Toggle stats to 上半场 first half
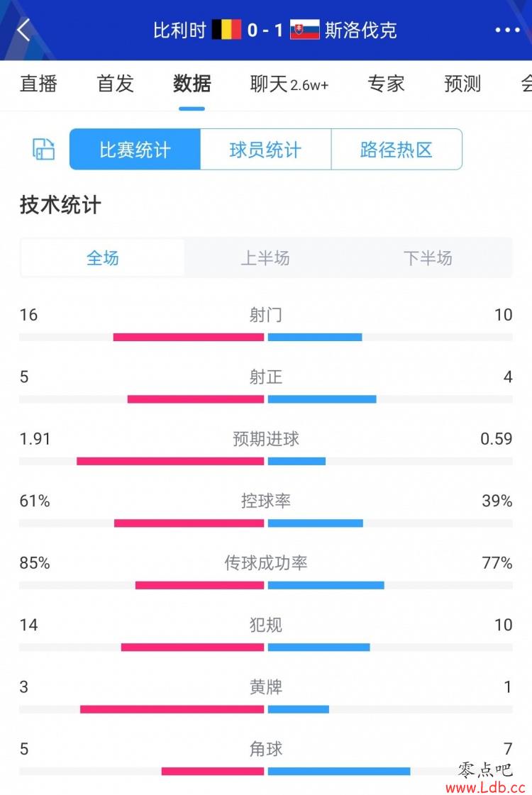The image size is (532, 795). (265, 257)
